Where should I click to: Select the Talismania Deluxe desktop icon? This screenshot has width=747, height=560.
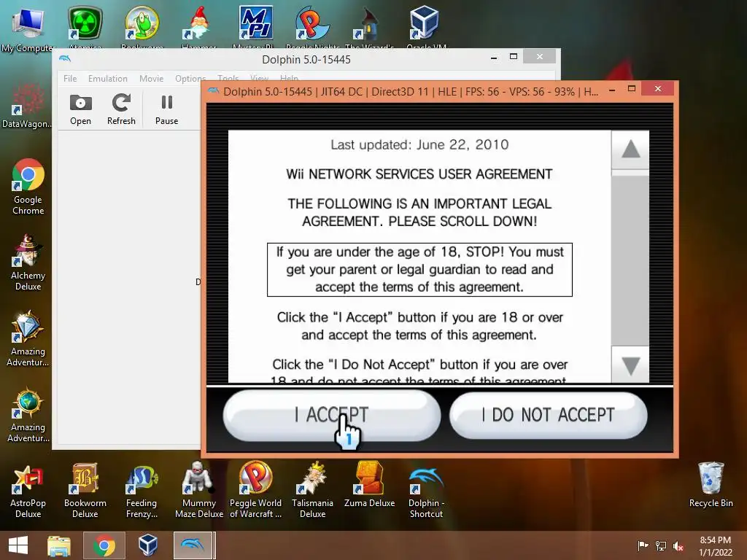[x=312, y=491]
